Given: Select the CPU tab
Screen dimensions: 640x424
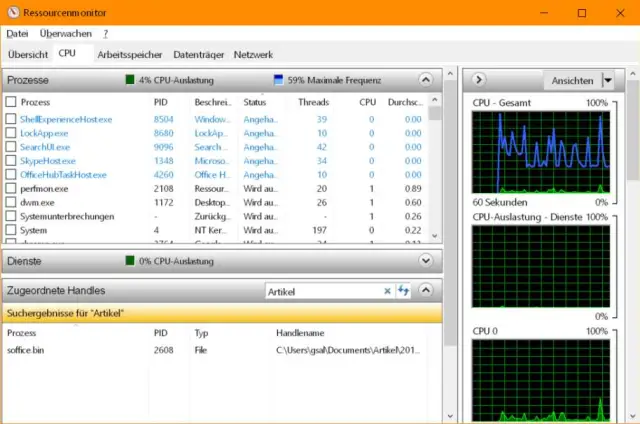Looking at the screenshot, I should pyautogui.click(x=67, y=53).
